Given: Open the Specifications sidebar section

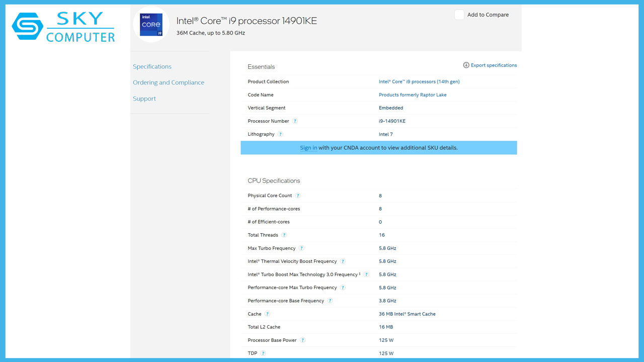Looking at the screenshot, I should tap(152, 66).
